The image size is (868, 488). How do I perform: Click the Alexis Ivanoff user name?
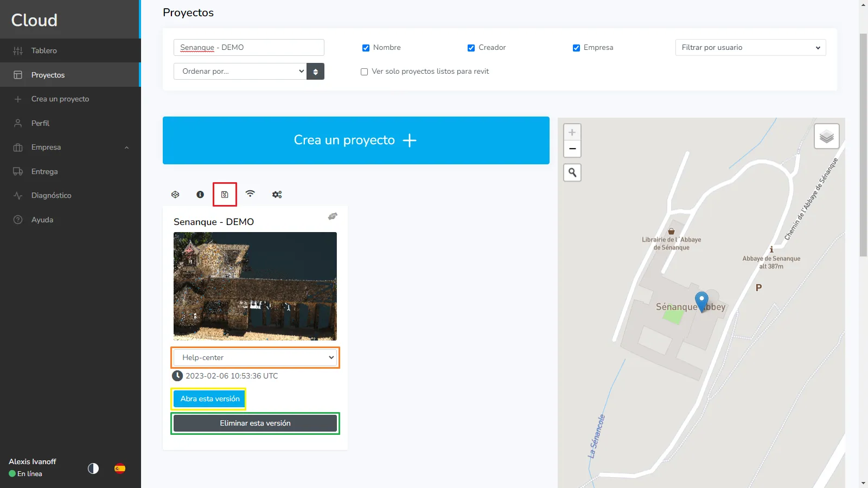pos(33,462)
